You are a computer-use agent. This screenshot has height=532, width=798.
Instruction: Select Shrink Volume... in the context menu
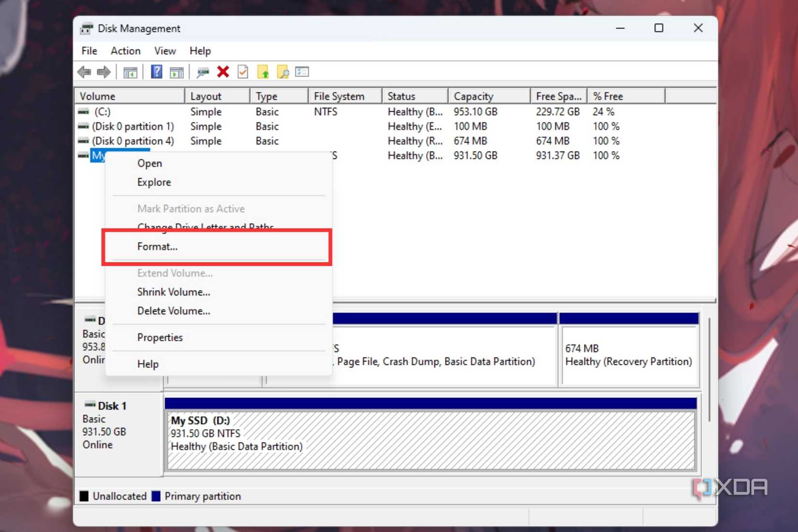click(219, 292)
